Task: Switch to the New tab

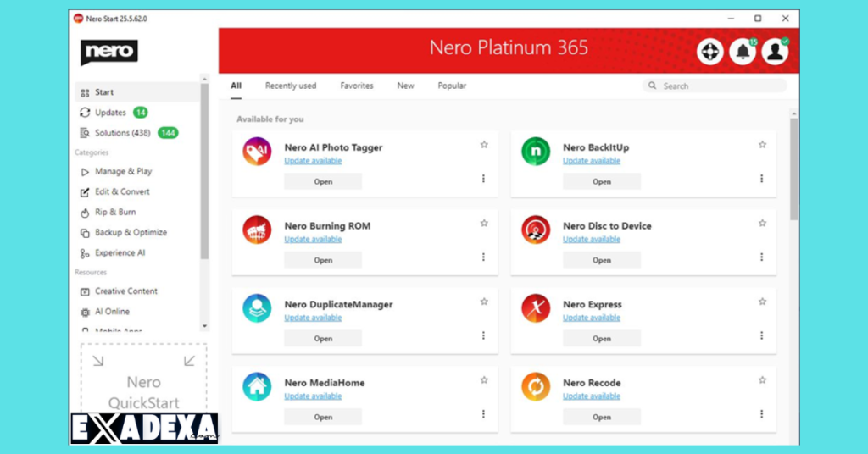Action: [405, 86]
